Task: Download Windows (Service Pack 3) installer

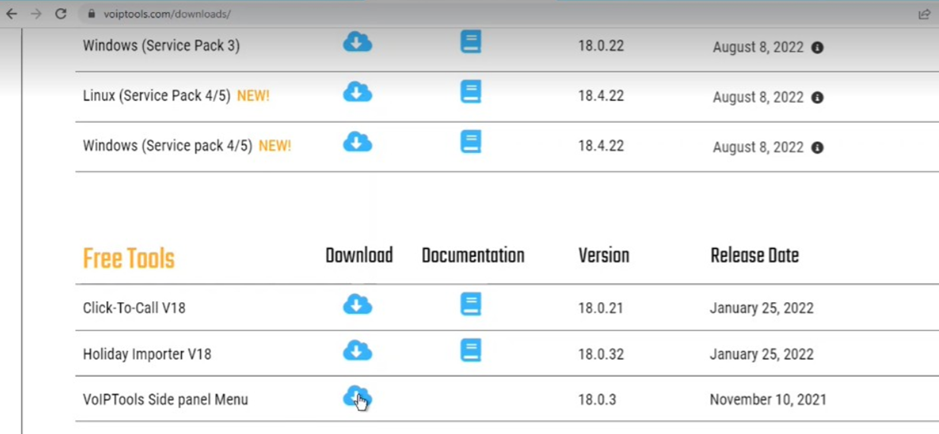Action: 358,42
